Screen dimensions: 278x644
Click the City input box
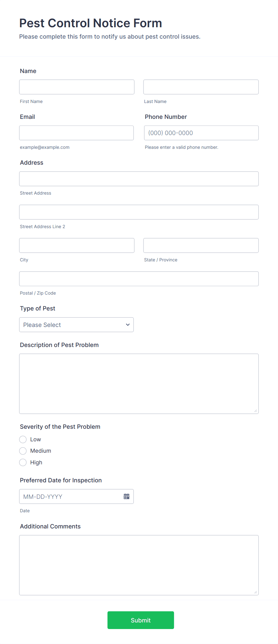77,245
